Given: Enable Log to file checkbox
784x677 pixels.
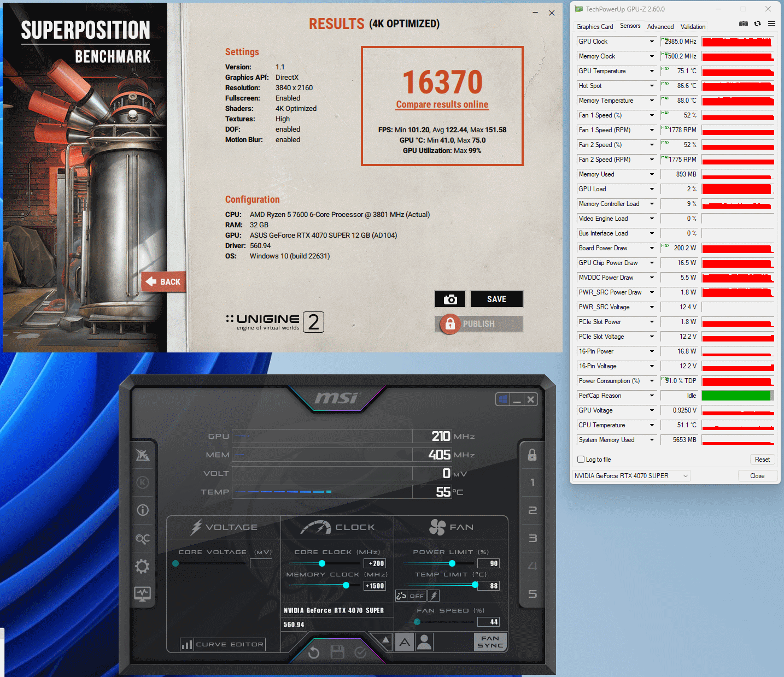Looking at the screenshot, I should (581, 460).
